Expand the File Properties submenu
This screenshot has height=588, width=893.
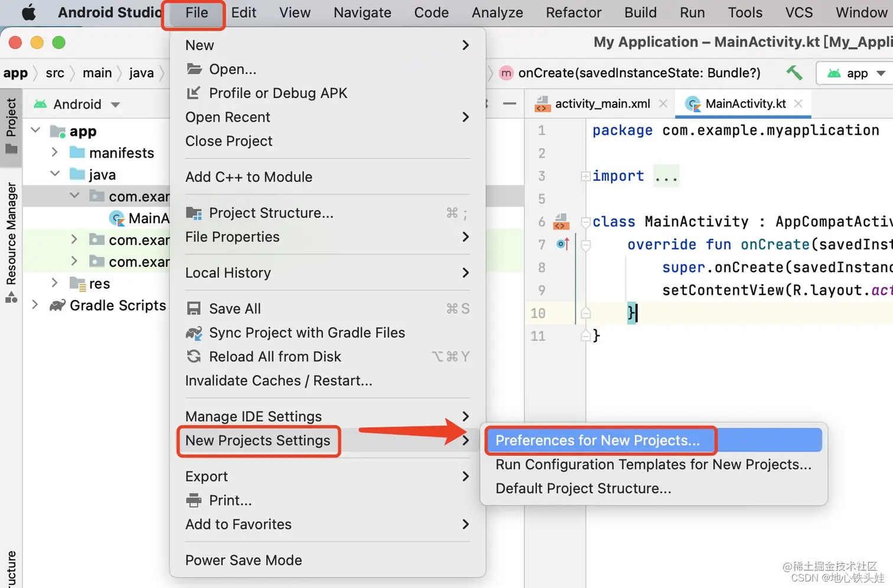(x=328, y=237)
